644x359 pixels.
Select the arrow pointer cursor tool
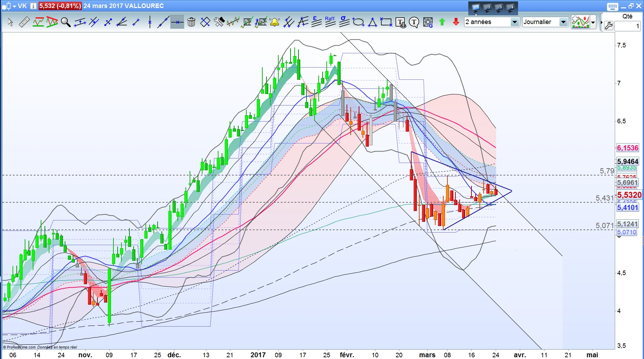10,22
